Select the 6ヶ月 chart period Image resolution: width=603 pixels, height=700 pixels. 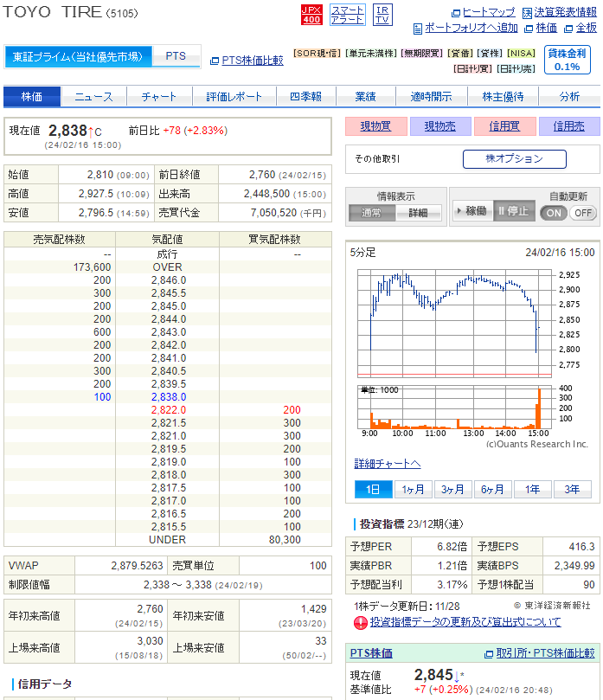tap(492, 489)
